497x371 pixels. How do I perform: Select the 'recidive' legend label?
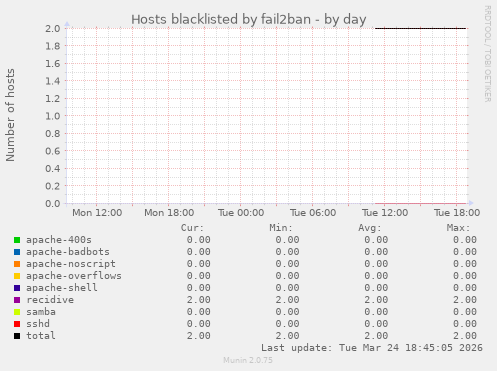pyautogui.click(x=50, y=300)
